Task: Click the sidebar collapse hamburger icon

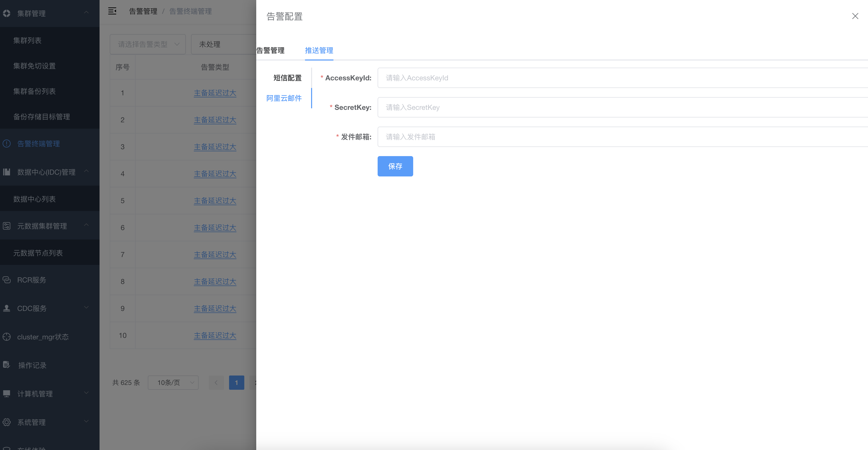Action: click(x=112, y=11)
